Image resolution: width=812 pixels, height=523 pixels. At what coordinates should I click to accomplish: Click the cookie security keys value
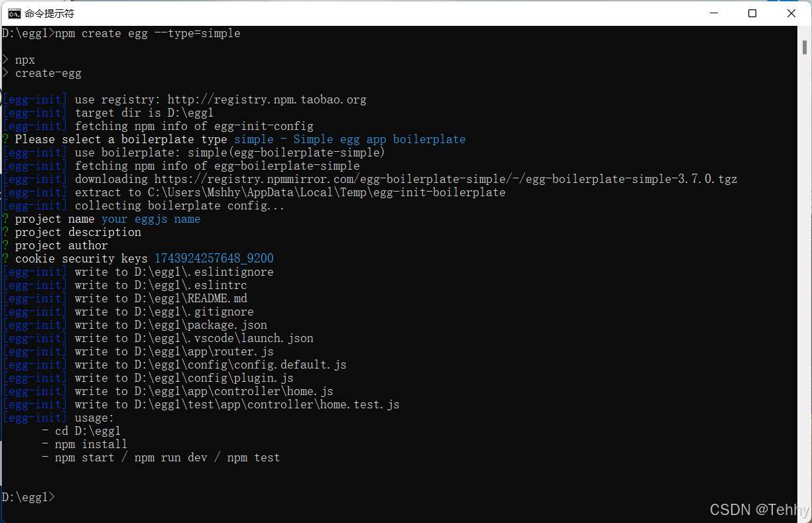point(213,258)
